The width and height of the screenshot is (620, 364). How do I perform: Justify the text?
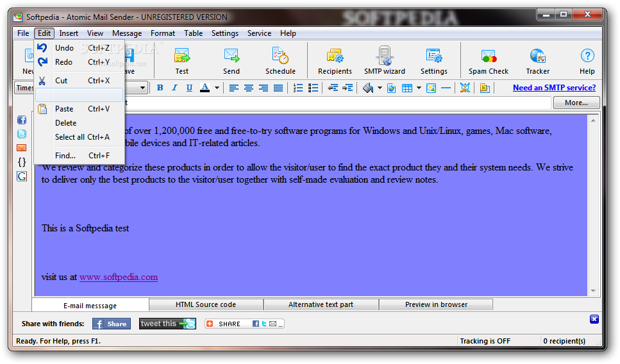[x=278, y=88]
